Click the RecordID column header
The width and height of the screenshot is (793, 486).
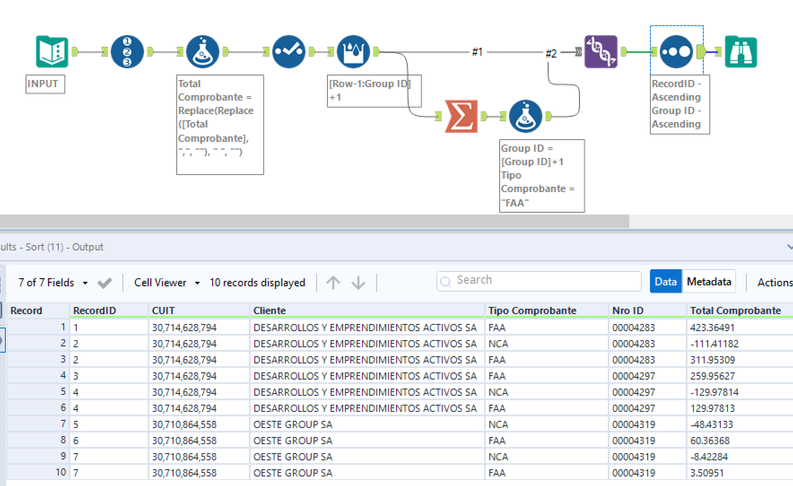[x=109, y=311]
